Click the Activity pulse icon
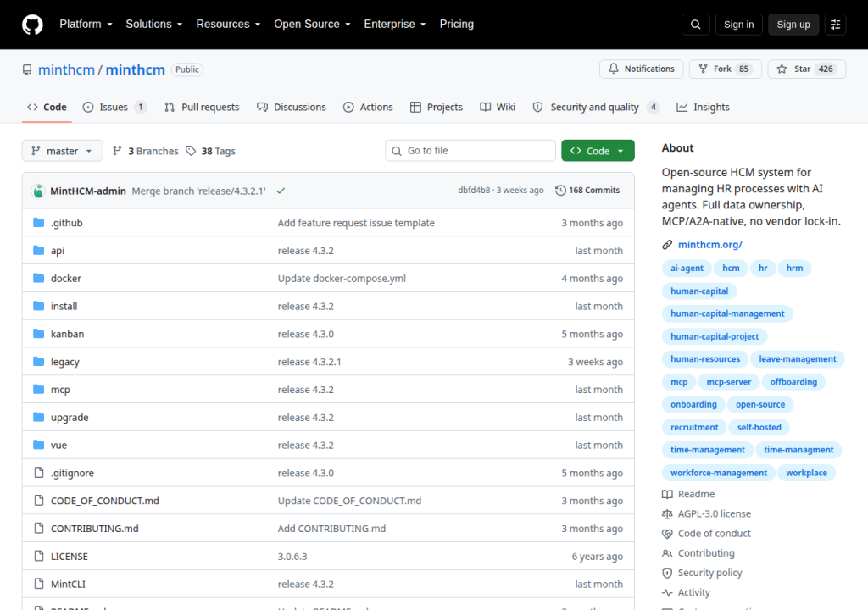This screenshot has width=868, height=610. tap(667, 592)
